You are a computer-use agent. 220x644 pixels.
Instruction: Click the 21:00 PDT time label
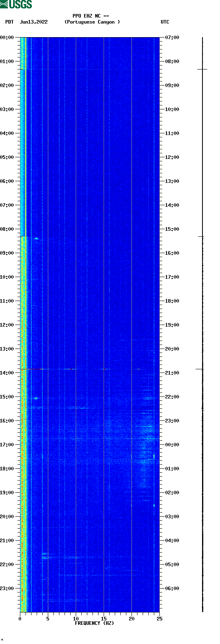7,541
